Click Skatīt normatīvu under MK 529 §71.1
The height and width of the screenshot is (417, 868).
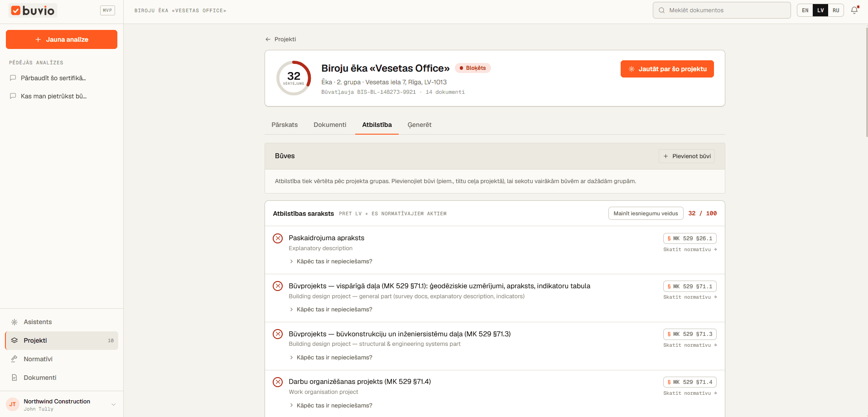[690, 297]
